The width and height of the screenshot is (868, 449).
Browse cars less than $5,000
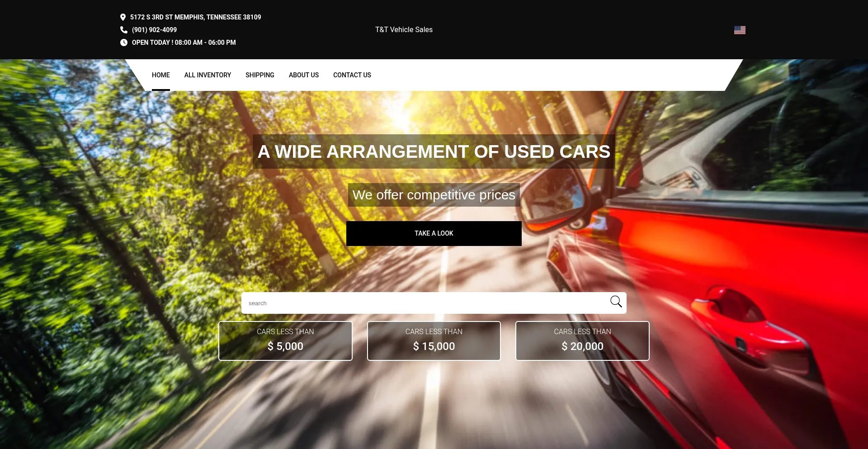[x=285, y=341]
